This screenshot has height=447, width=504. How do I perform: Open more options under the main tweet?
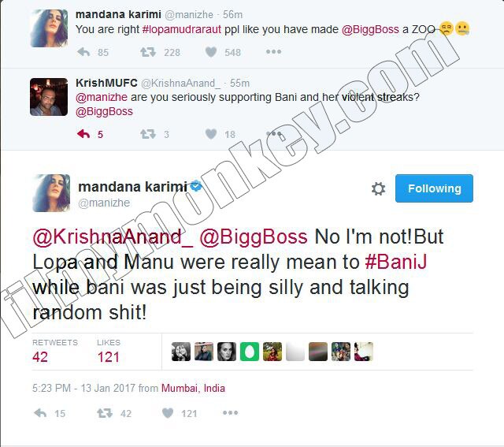tap(230, 412)
